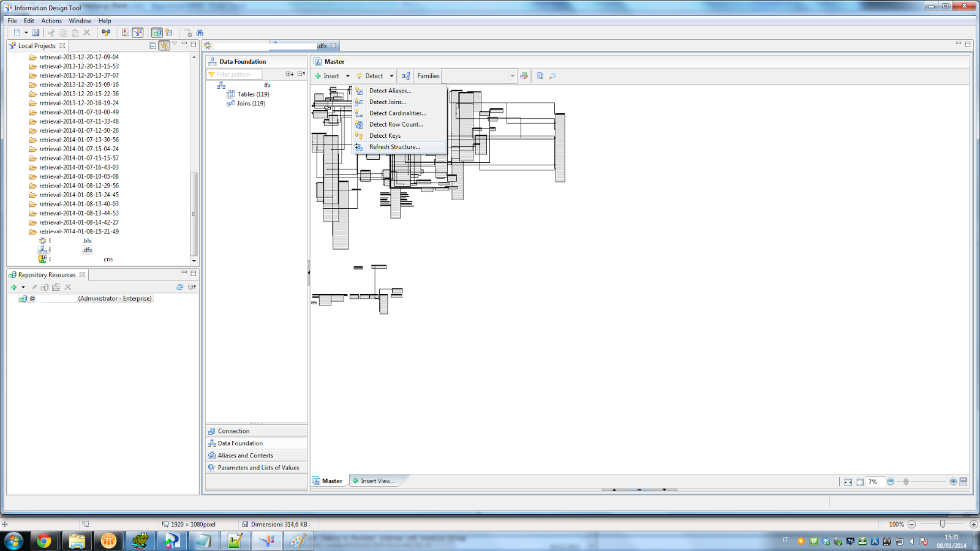Screen dimensions: 980x551
Task: Select the Administrator - Enterprise session node
Action: [x=86, y=299]
